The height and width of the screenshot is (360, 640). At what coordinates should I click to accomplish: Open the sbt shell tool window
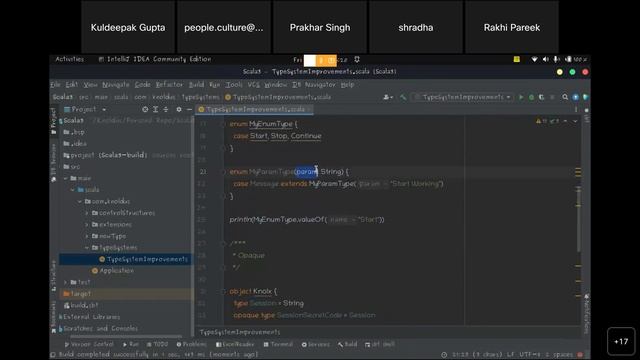coord(380,344)
